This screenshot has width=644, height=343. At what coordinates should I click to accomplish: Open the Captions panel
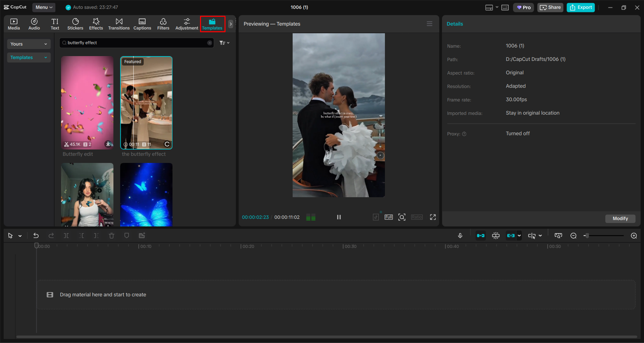tap(142, 24)
